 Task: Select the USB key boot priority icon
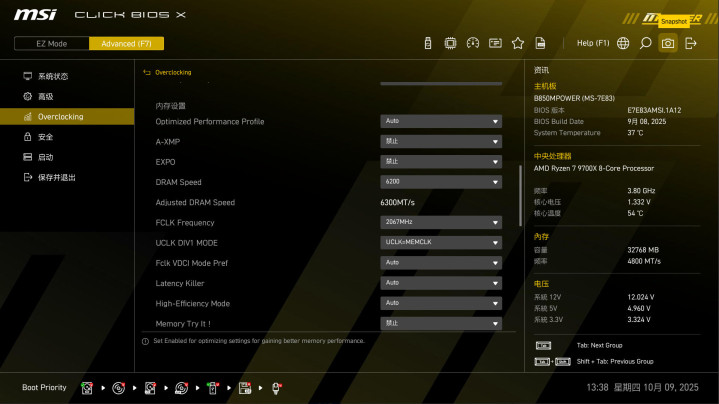pos(213,388)
